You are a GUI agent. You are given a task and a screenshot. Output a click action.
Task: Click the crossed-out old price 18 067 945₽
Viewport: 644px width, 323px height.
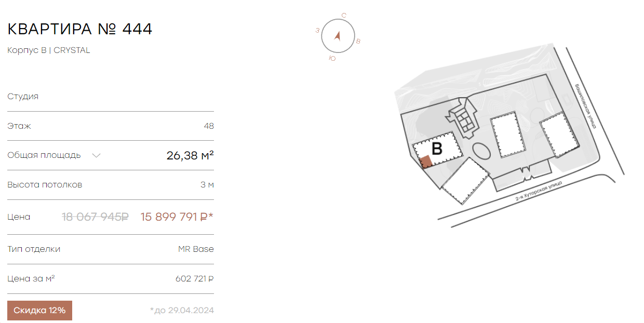pos(96,217)
